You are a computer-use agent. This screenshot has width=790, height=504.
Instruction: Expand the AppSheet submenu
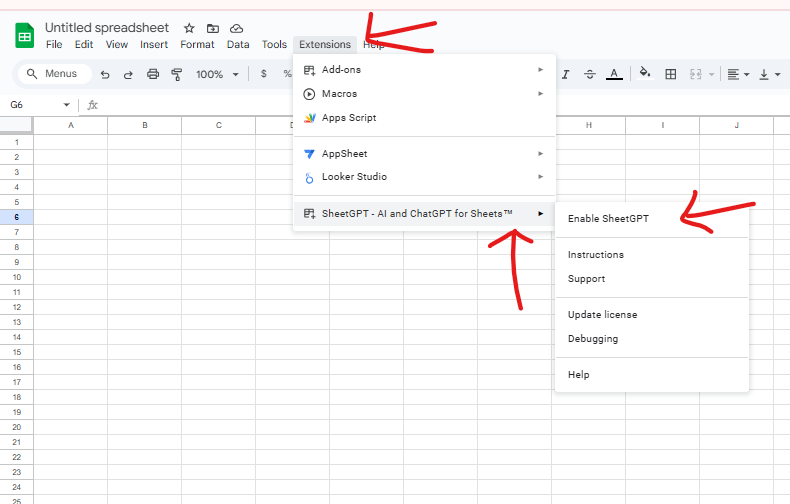pos(424,154)
